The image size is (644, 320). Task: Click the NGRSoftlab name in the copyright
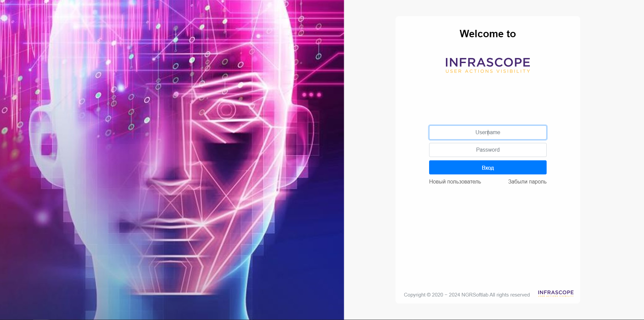tap(475, 295)
